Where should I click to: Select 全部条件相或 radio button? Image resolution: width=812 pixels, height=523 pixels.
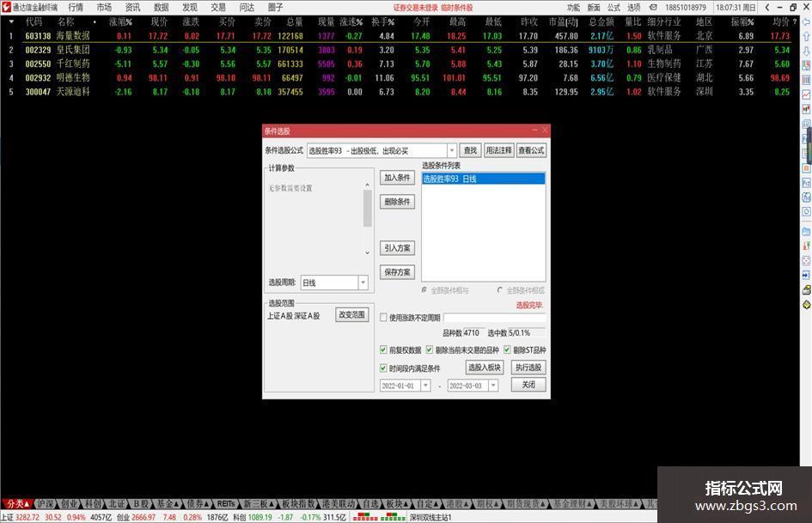click(500, 290)
